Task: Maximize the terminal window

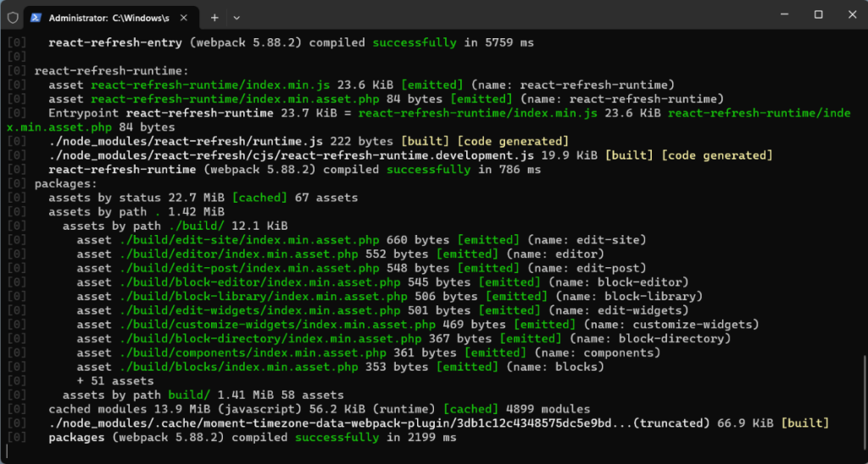Action: pyautogui.click(x=818, y=14)
